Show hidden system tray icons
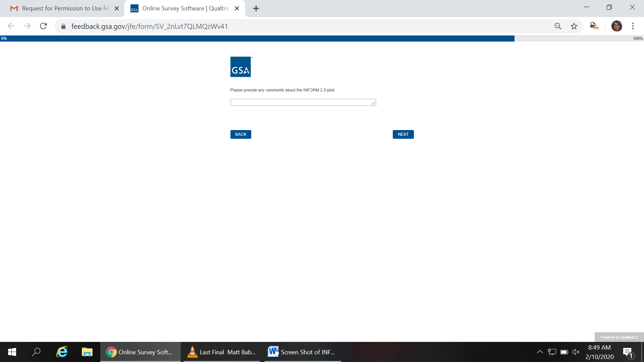 point(540,352)
